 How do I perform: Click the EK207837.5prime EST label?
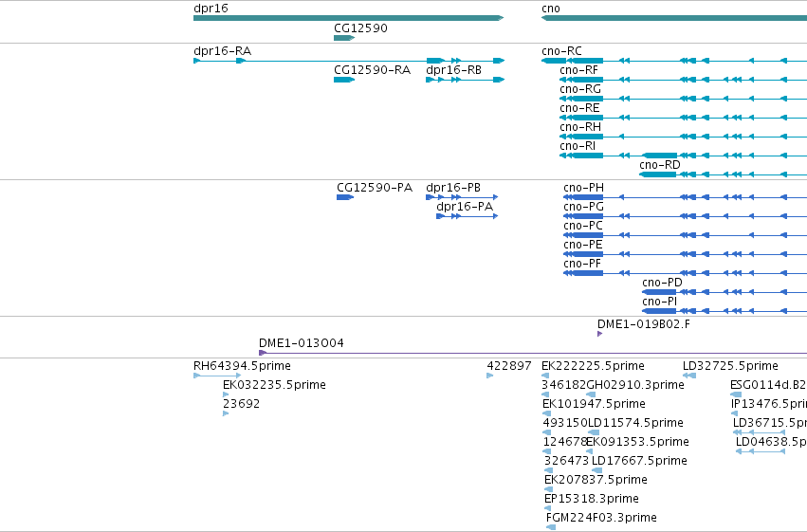click(x=596, y=480)
